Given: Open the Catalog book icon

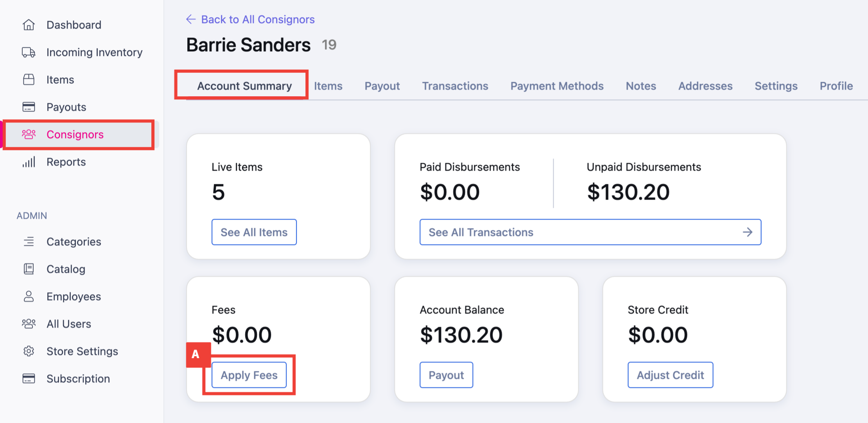Looking at the screenshot, I should point(29,269).
